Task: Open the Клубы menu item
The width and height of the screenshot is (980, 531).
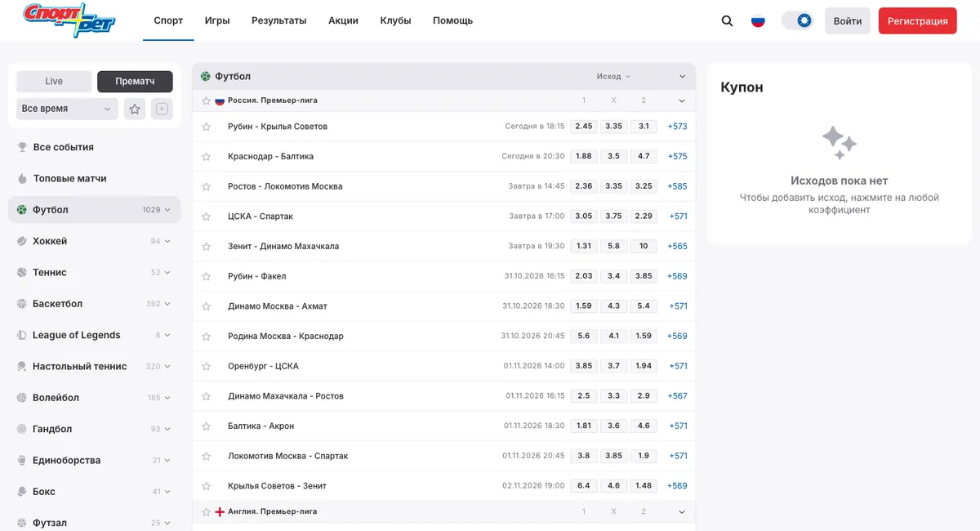Action: (x=395, y=20)
